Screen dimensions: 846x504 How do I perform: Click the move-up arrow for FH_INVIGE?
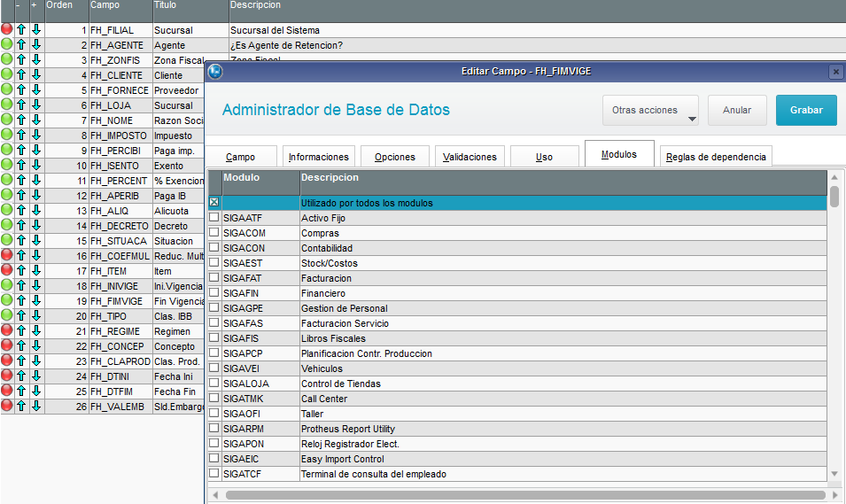click(x=21, y=285)
